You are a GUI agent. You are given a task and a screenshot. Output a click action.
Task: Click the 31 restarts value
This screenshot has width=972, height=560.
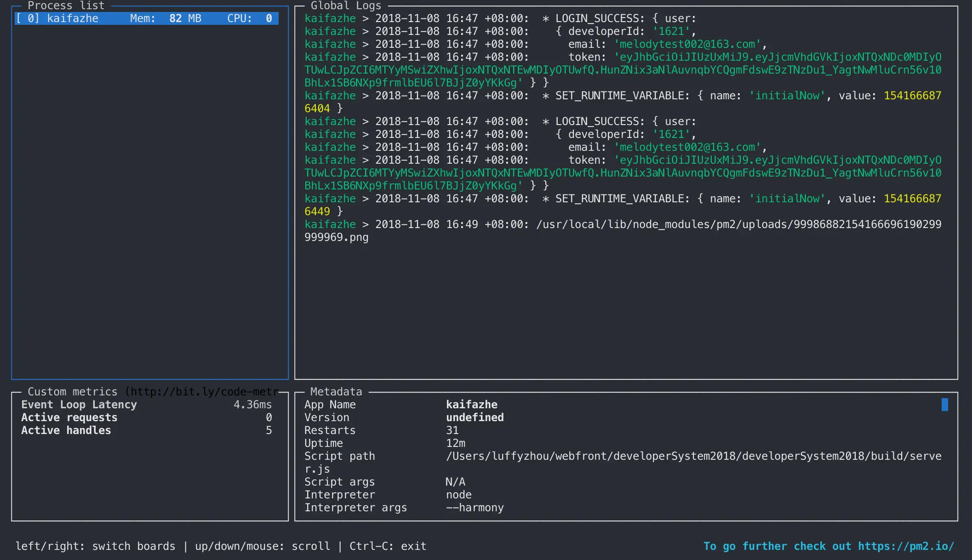[x=452, y=430]
